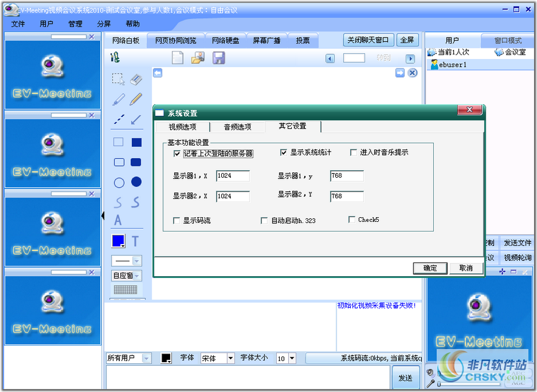The height and width of the screenshot is (392, 537).
Task: Switch to 网页协同浏览 tab
Action: click(175, 41)
